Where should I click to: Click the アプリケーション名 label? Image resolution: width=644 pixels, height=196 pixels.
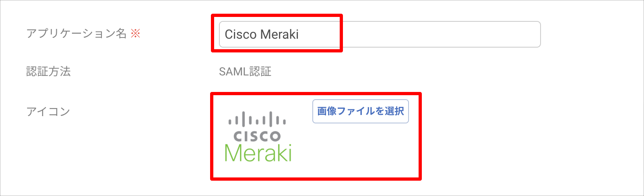tap(76, 33)
